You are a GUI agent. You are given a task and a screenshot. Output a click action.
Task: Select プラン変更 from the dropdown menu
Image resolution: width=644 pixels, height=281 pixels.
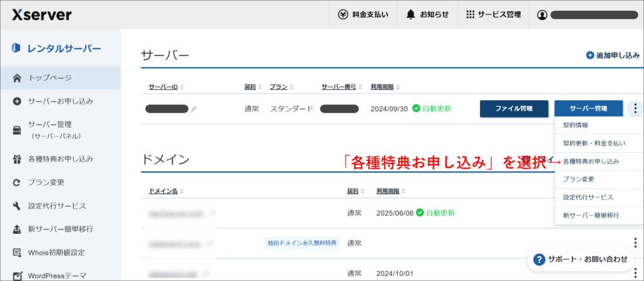[x=599, y=180]
